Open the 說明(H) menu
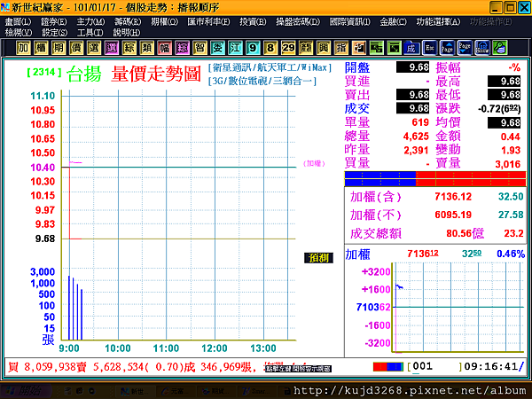Viewport: 532px width, 399px height. [x=127, y=33]
